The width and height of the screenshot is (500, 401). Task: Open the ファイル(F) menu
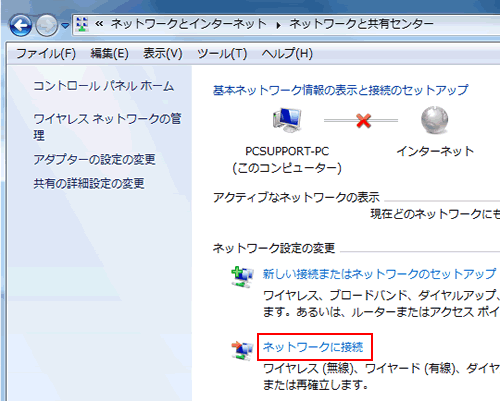click(46, 54)
